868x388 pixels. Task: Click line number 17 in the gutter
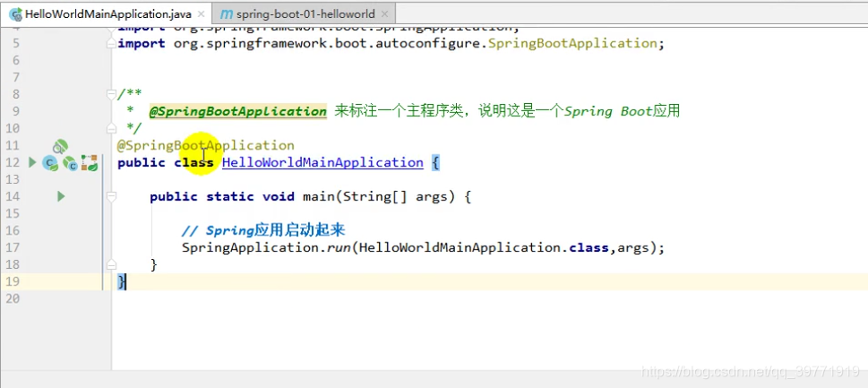tap(13, 247)
